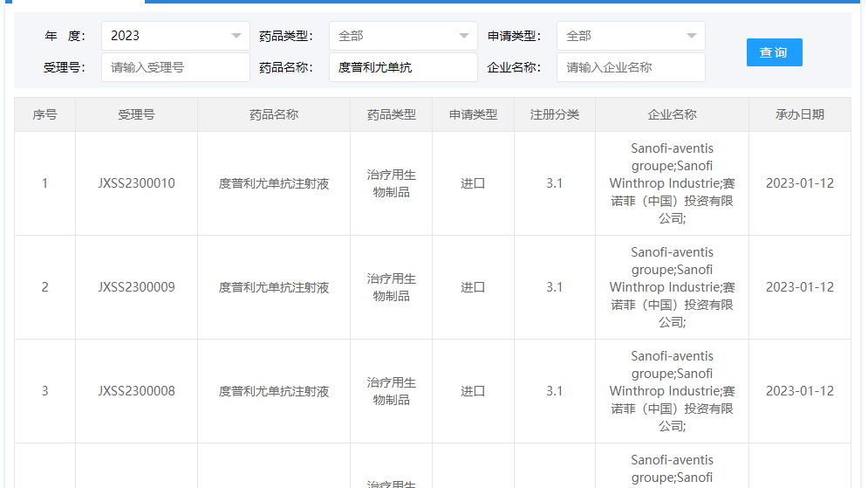Click 3.1 classification in row JXSS2300009
Screen dimensions: 868x488
click(x=554, y=287)
